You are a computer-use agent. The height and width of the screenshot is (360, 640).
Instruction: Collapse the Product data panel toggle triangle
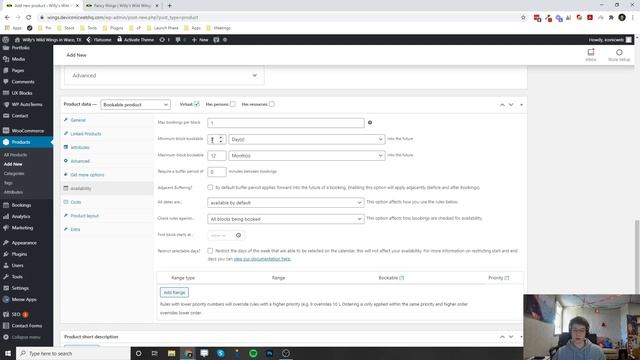[521, 105]
